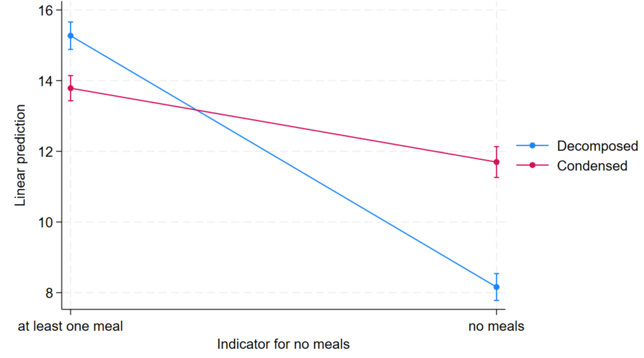The height and width of the screenshot is (358, 644).
Task: Select the "no meals" x-axis tick label
Action: pos(497,325)
